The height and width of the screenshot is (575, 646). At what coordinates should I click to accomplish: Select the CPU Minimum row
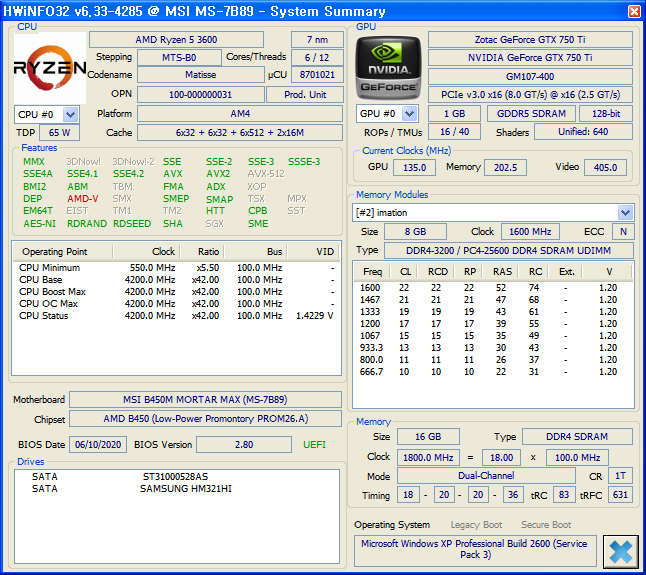[x=176, y=268]
